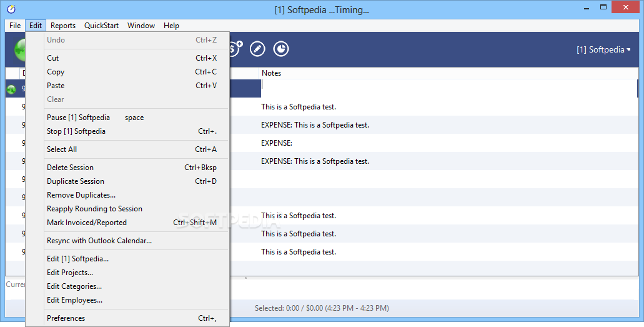Close the open Edit menu

click(36, 26)
